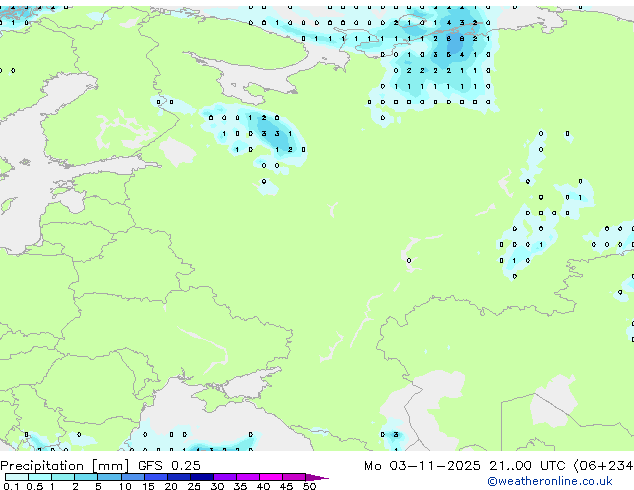Click legend scale label '0.1'
634x490 pixels.
10,486
